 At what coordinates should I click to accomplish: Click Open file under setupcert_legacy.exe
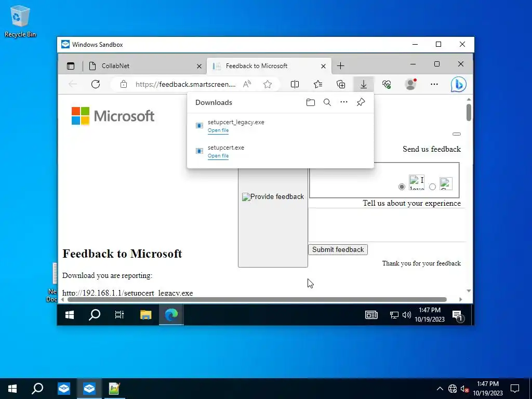point(218,130)
